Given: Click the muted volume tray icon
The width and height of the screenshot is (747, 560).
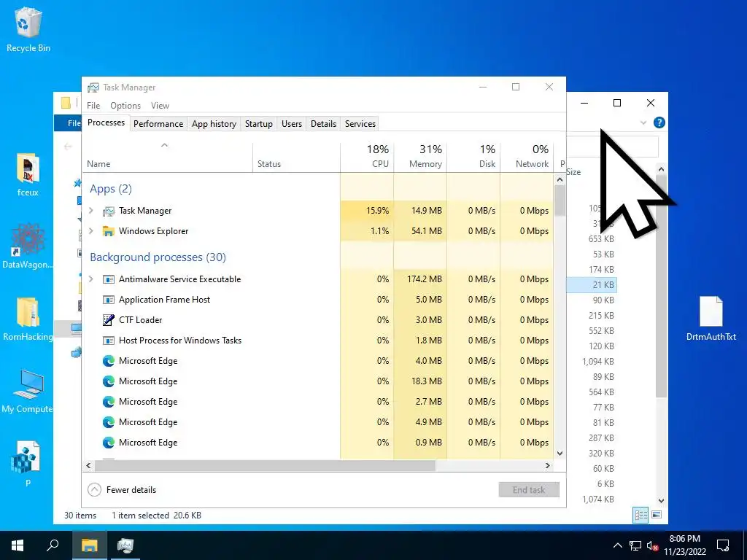Looking at the screenshot, I should click(652, 545).
